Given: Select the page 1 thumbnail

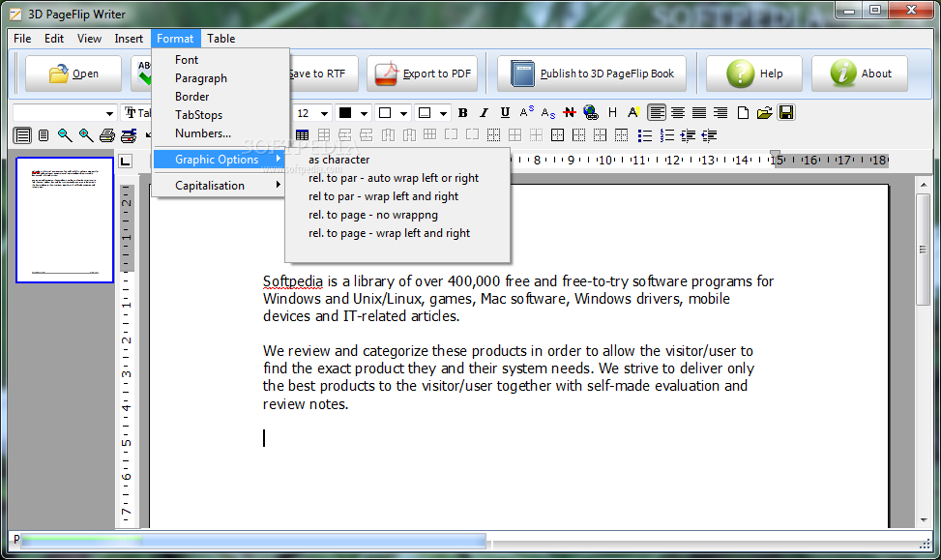Looking at the screenshot, I should click(x=65, y=220).
